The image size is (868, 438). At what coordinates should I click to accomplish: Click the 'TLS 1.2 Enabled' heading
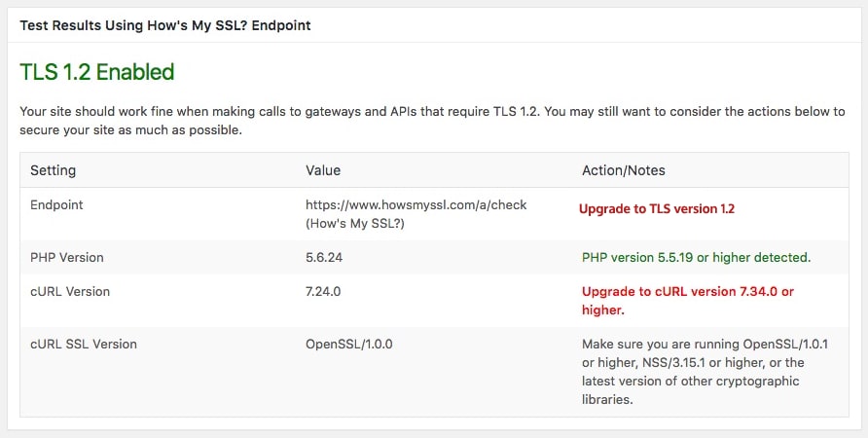pos(97,72)
